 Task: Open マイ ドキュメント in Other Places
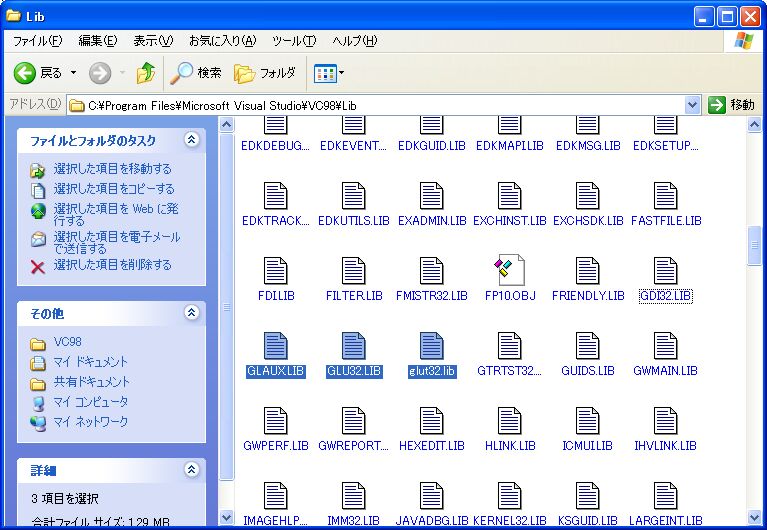coord(90,362)
